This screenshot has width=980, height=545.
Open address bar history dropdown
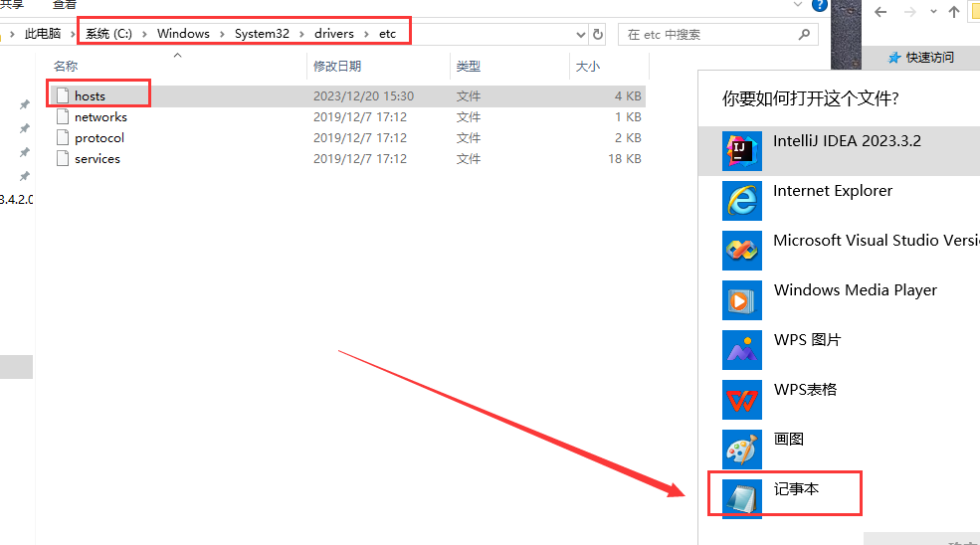coord(581,35)
